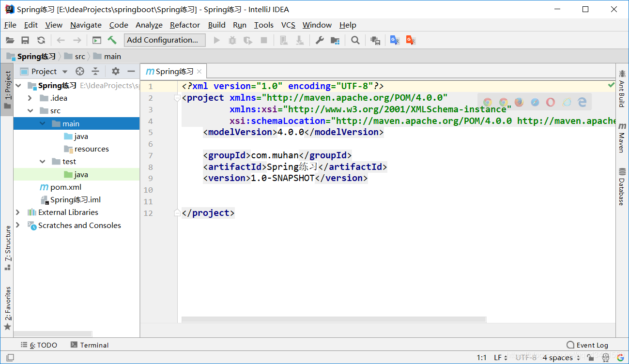This screenshot has width=629, height=364.
Task: Select the resources folder
Action: (86, 149)
